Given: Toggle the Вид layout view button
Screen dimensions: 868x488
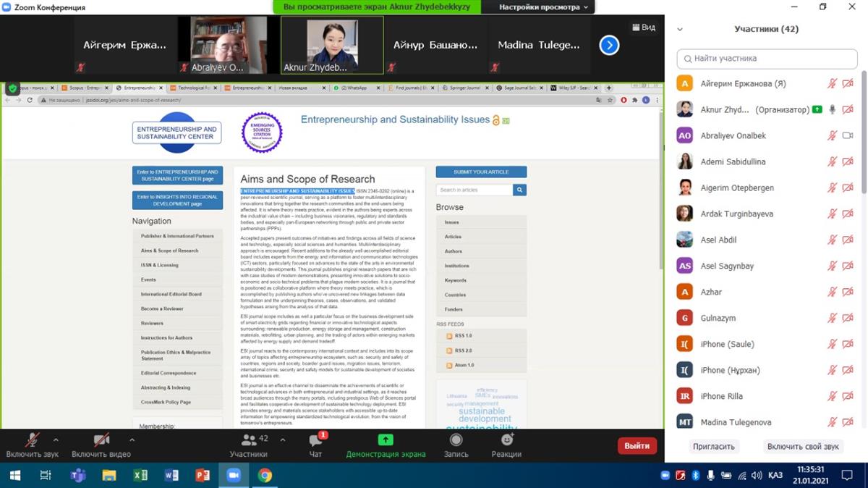Looking at the screenshot, I should pos(644,28).
